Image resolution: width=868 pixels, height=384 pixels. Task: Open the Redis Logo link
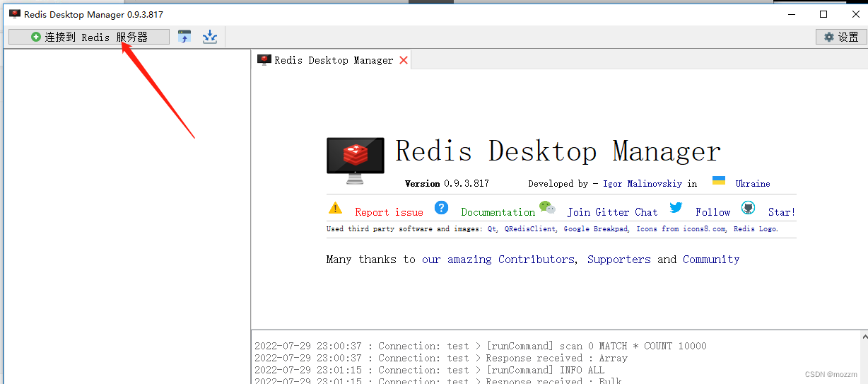point(755,229)
